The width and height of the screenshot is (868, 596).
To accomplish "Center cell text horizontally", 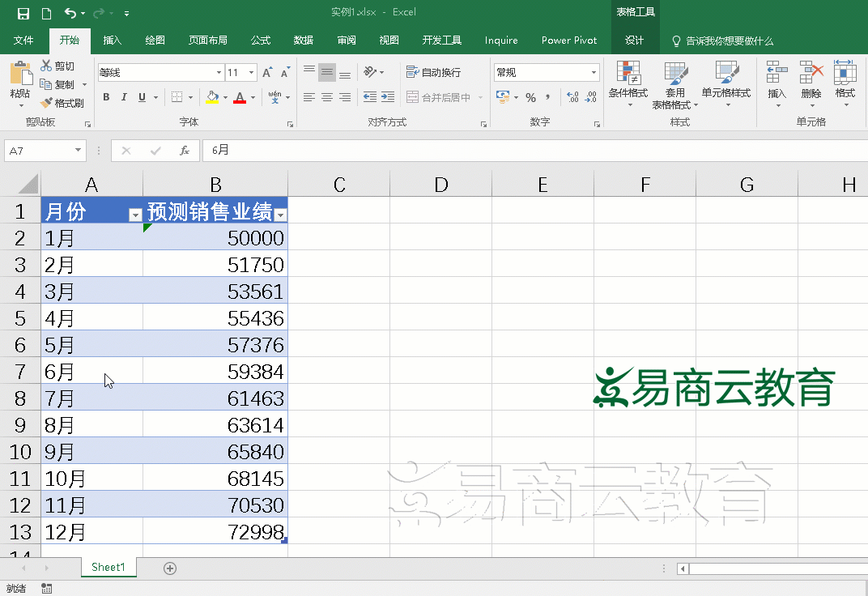I will coord(327,97).
